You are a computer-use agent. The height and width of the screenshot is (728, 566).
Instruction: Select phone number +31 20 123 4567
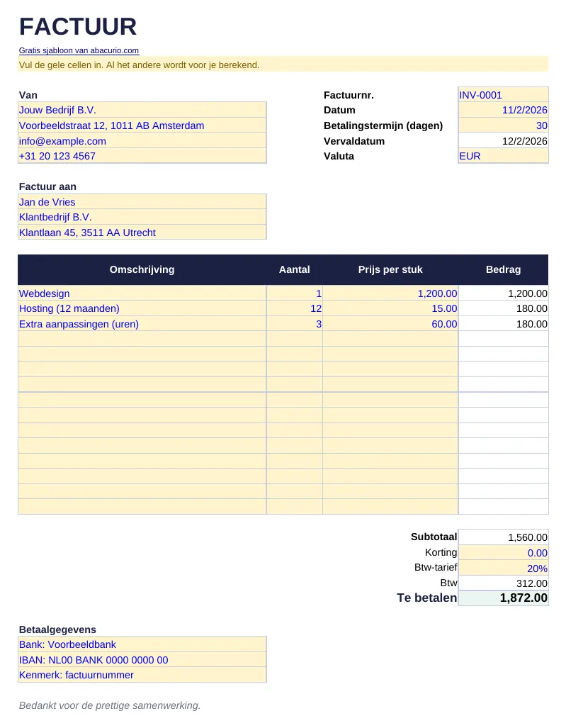(x=142, y=156)
